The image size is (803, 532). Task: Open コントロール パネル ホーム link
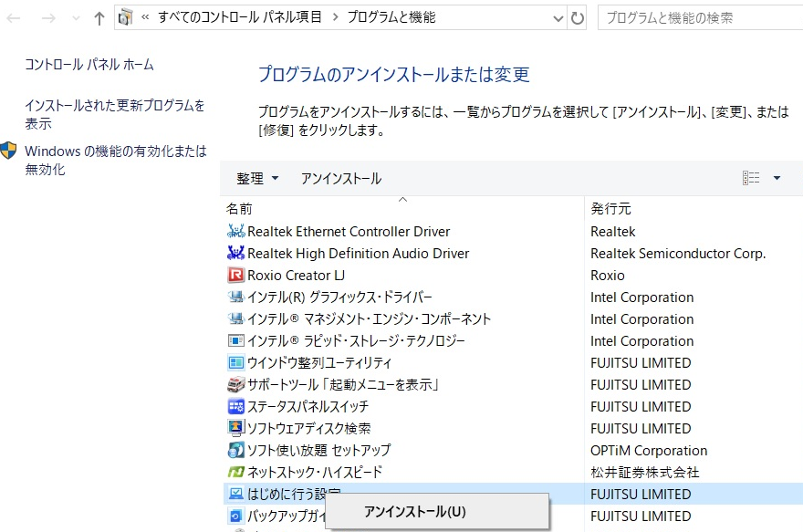(x=89, y=65)
